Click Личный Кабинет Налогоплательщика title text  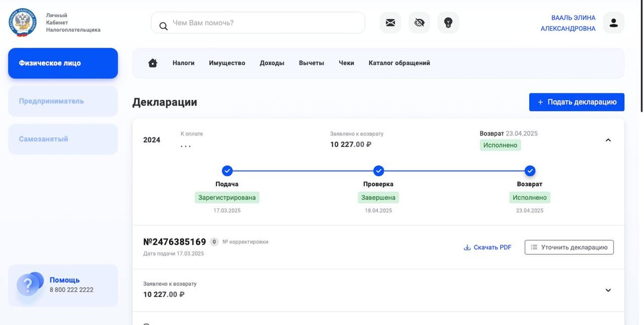[73, 23]
